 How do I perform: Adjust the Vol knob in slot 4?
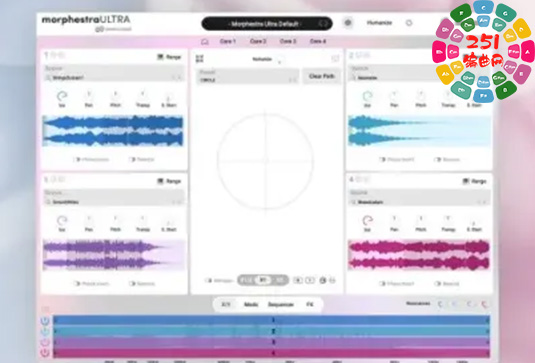[367, 221]
